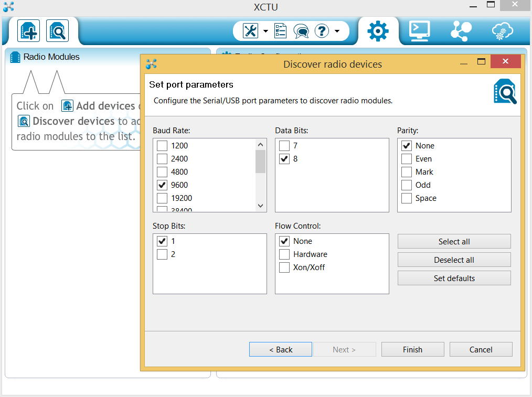Click the Radio Modules panel icon
This screenshot has width=532, height=397.
click(15, 57)
